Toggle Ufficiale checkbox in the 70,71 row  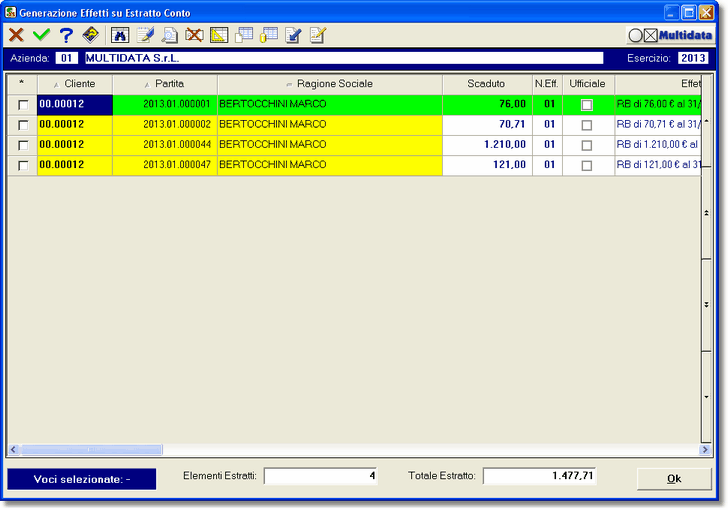587,125
